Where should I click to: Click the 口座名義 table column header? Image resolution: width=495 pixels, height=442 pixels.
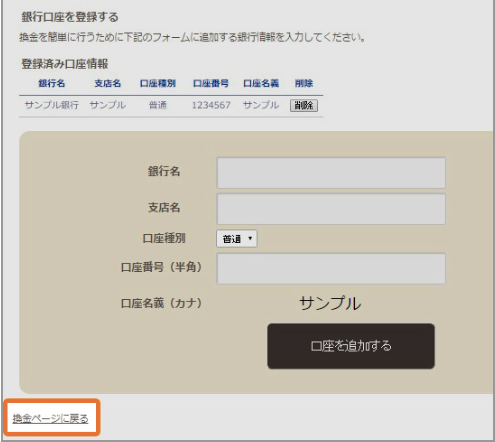(x=261, y=83)
